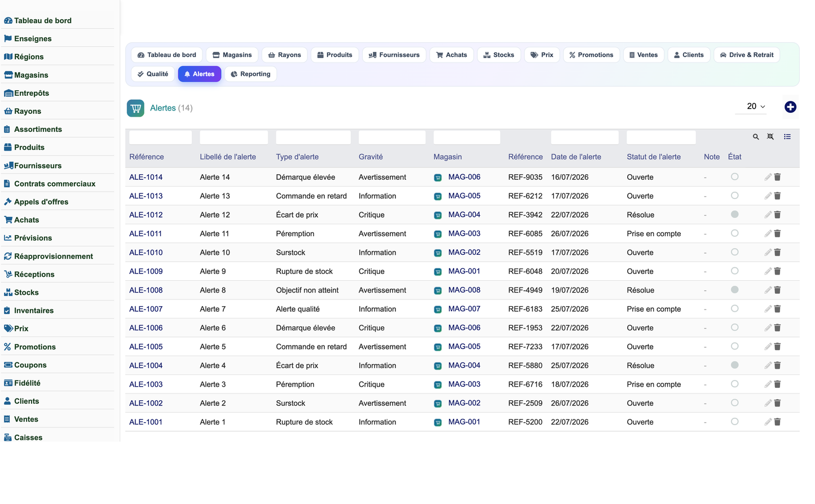The height and width of the screenshot is (504, 815).
Task: Delete ALE-1008 with its trash icon
Action: 777,290
